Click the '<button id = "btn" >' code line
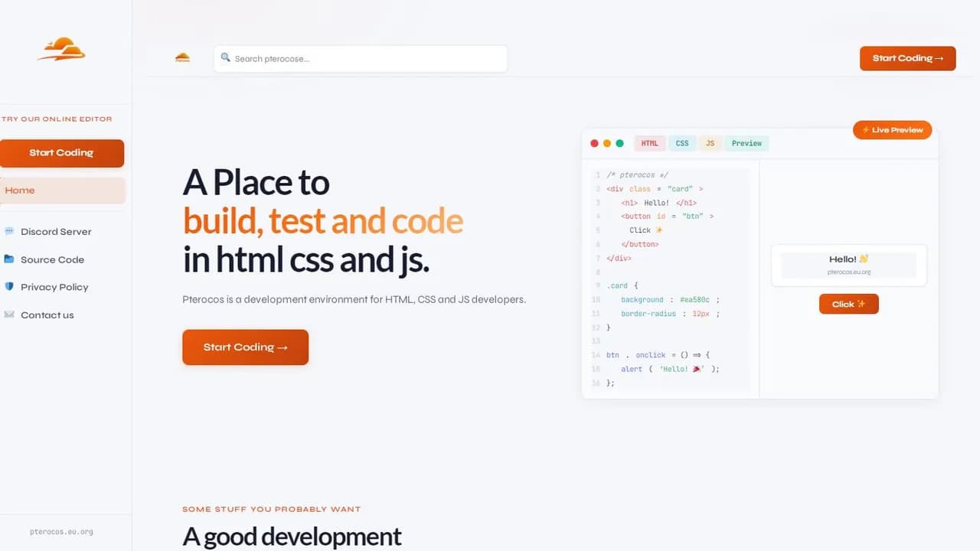 (x=668, y=217)
